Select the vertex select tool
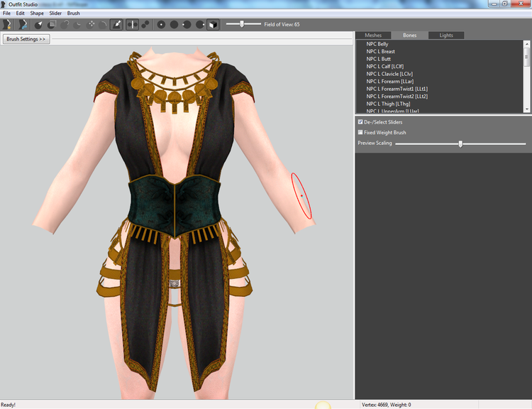The image size is (532, 409). pos(38,24)
